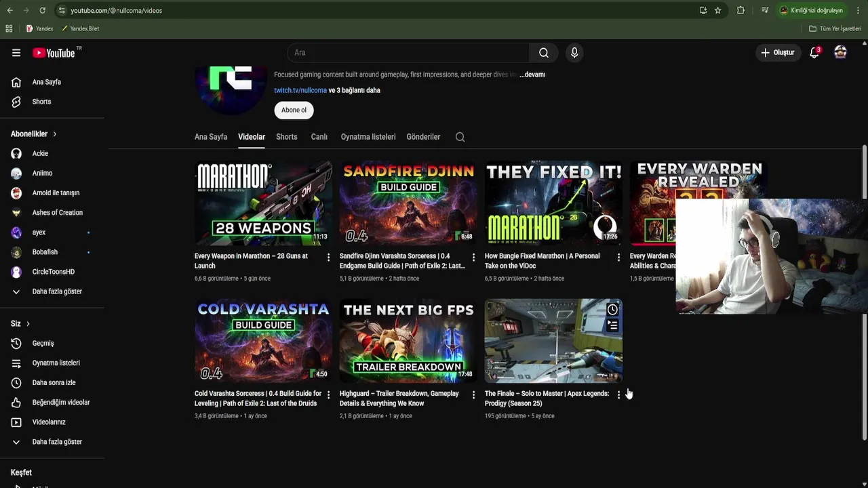Open the YouTube hamburger guide menu
Viewport: 868px width, 488px height.
pos(16,53)
